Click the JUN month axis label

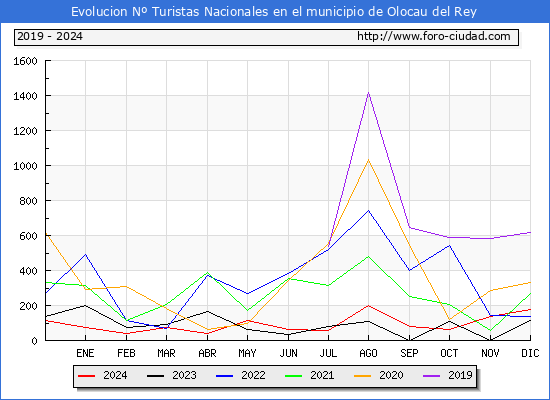coord(288,353)
